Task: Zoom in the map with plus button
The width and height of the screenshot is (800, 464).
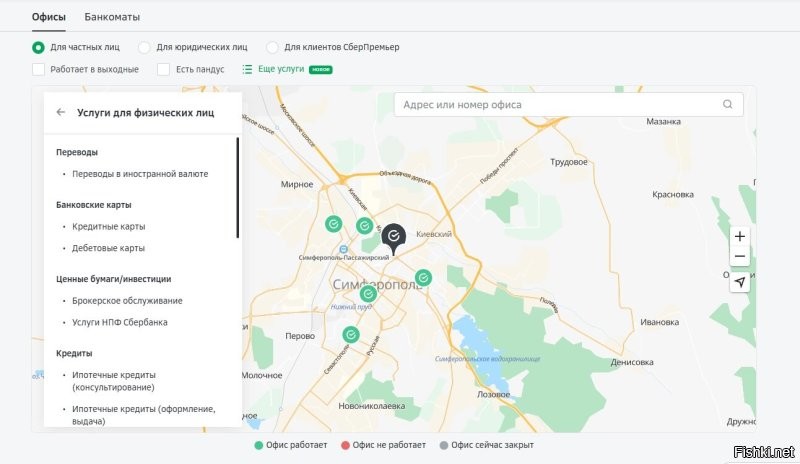Action: [740, 236]
